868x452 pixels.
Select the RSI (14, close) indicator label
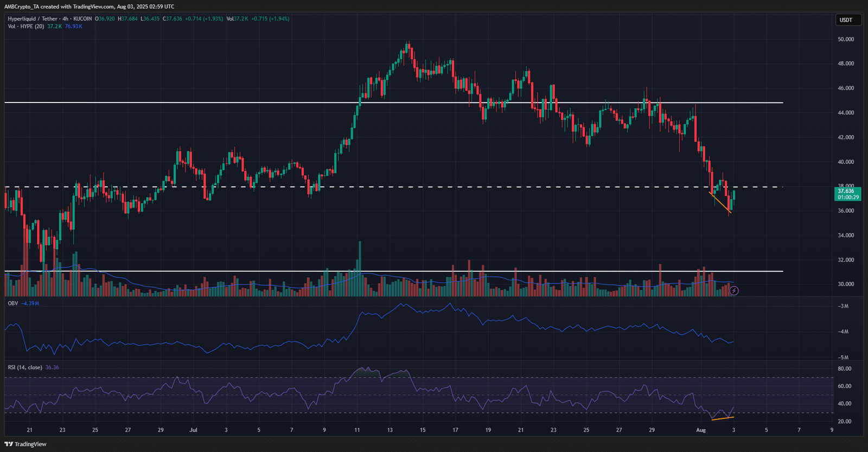coord(25,367)
